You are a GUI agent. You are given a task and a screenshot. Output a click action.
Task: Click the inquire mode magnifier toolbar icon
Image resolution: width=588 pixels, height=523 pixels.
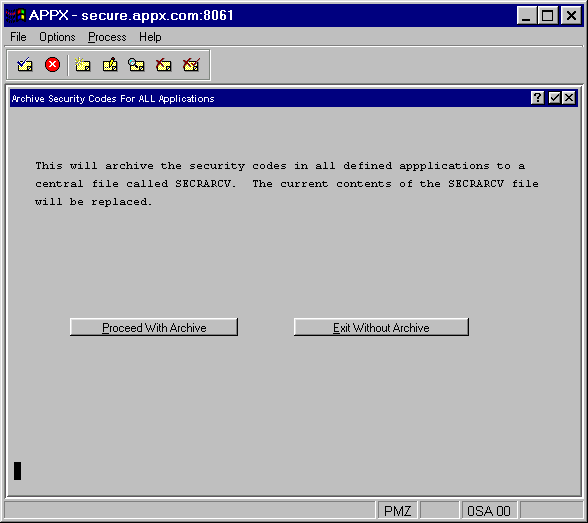(136, 65)
